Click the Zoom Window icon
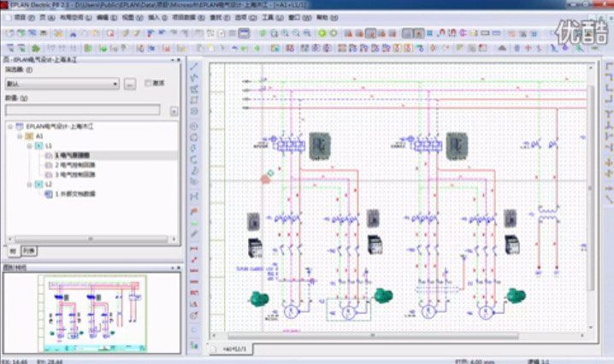Viewport: 614px width, 364px height. pos(275,33)
